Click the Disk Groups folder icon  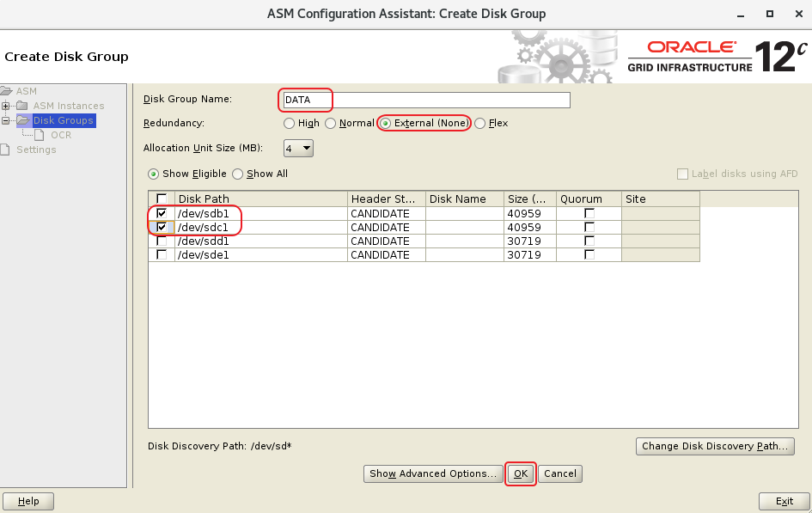[22, 121]
